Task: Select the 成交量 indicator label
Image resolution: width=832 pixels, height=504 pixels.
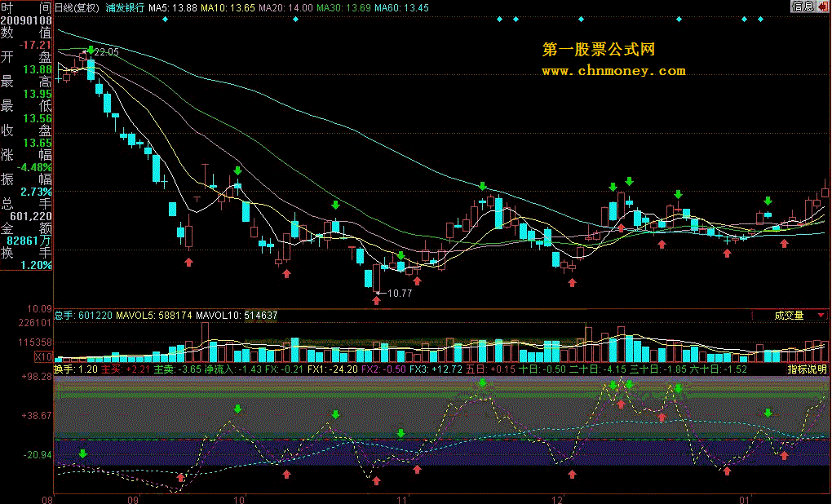Action: click(x=789, y=316)
